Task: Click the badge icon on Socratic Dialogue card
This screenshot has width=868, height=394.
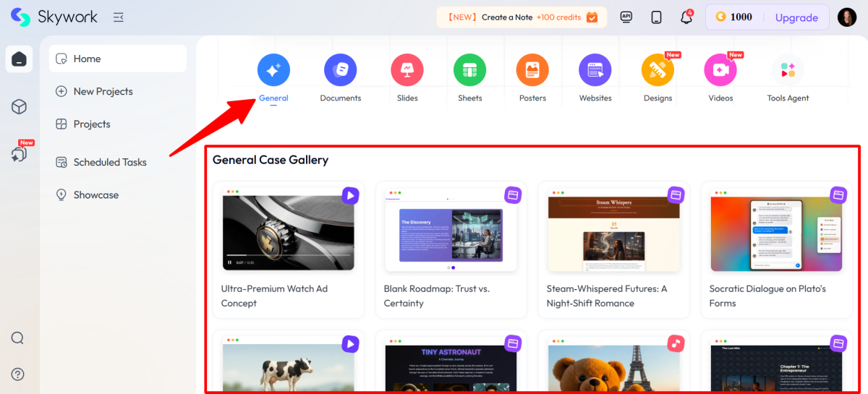Action: point(838,195)
